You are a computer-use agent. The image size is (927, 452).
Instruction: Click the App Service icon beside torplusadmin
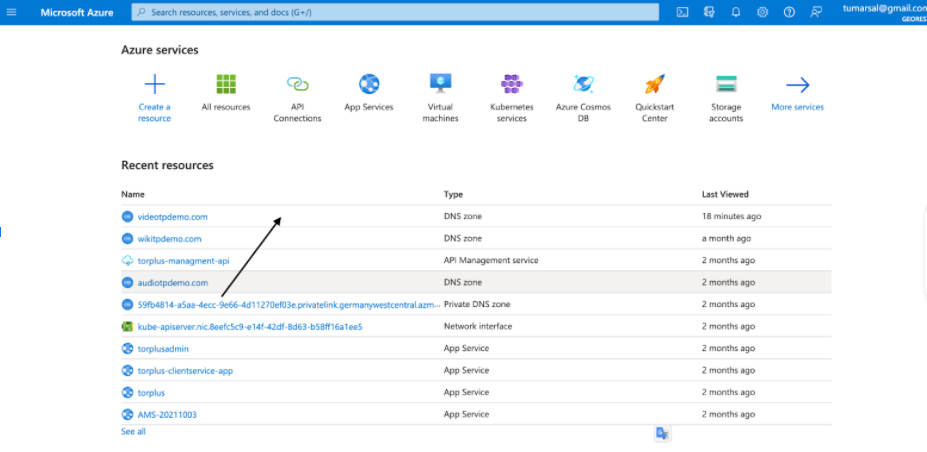127,349
